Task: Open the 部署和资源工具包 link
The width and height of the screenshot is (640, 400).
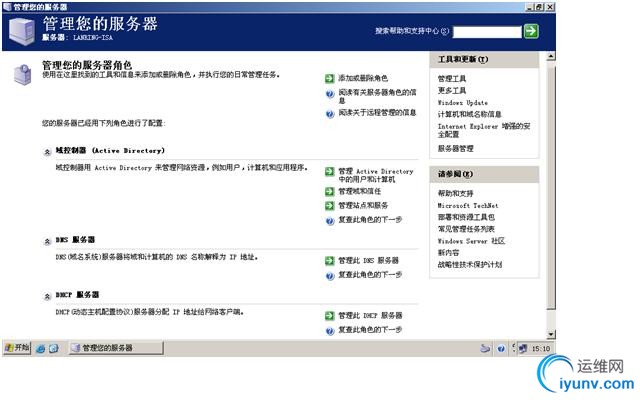Action: [466, 217]
